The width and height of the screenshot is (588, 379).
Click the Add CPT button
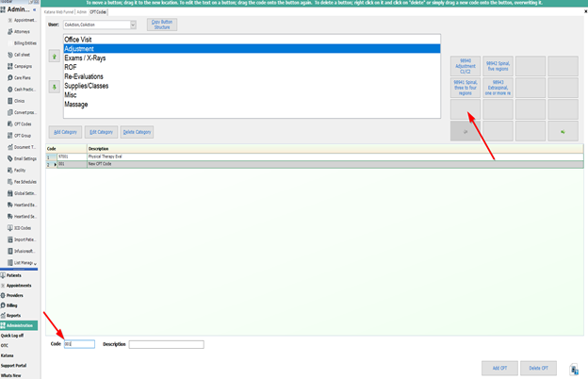(499, 368)
